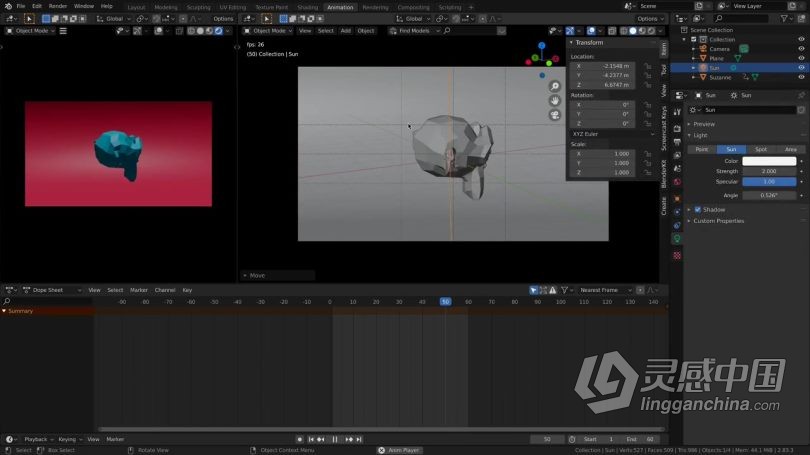Select the Camera object icon in outliner
The height and width of the screenshot is (455, 810).
tap(703, 49)
